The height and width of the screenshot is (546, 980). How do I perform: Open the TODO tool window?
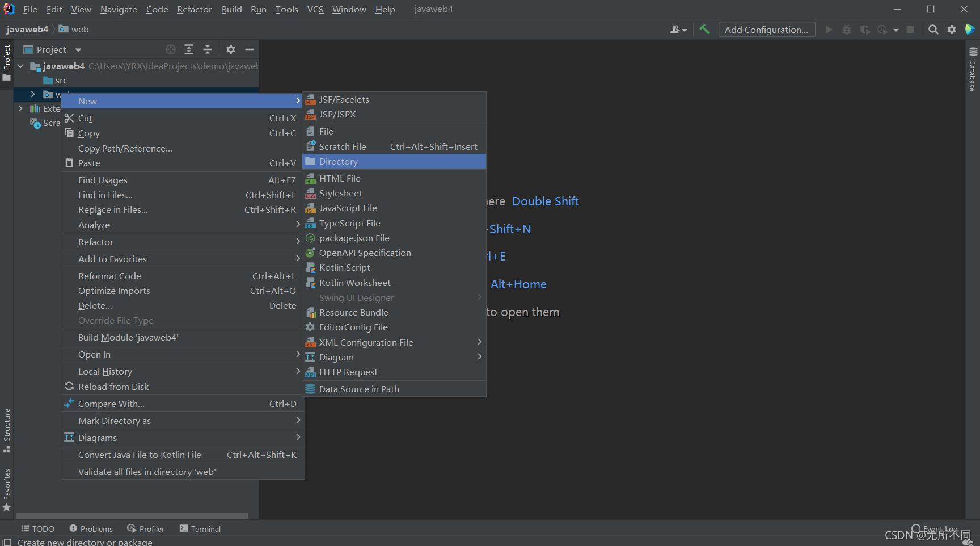point(38,528)
